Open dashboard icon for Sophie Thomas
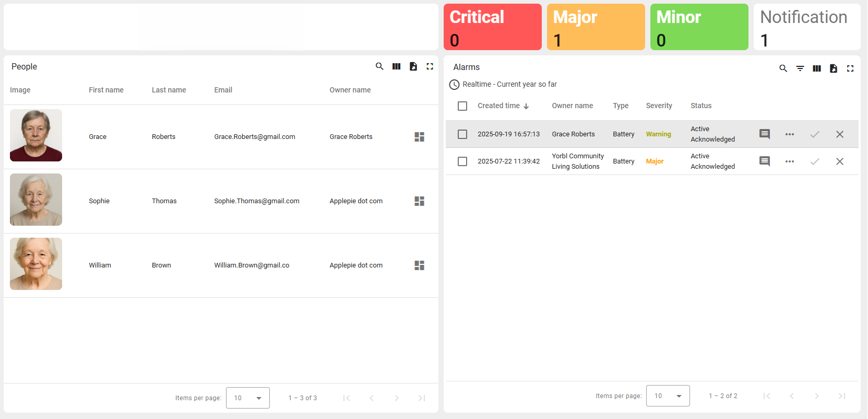Screen dimensions: 868x419 click(x=419, y=201)
